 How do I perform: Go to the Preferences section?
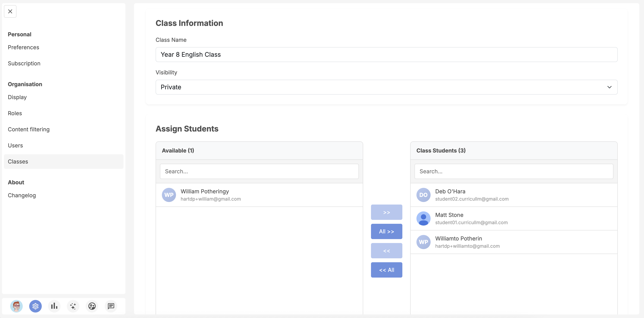tap(24, 47)
